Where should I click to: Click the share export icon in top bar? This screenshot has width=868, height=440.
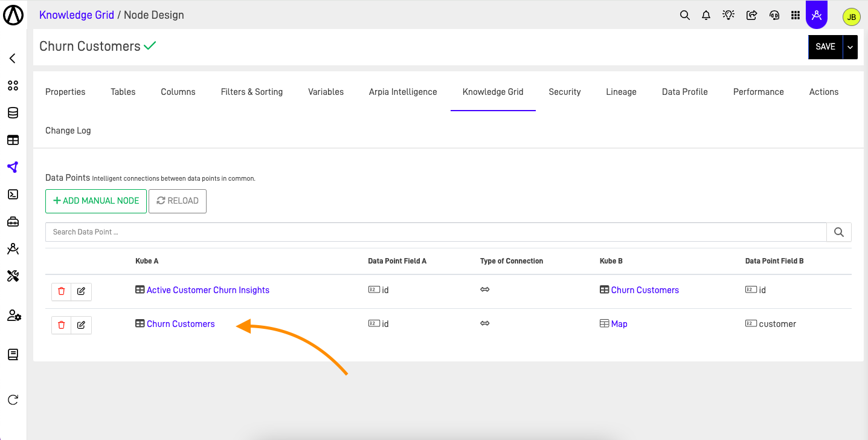751,15
